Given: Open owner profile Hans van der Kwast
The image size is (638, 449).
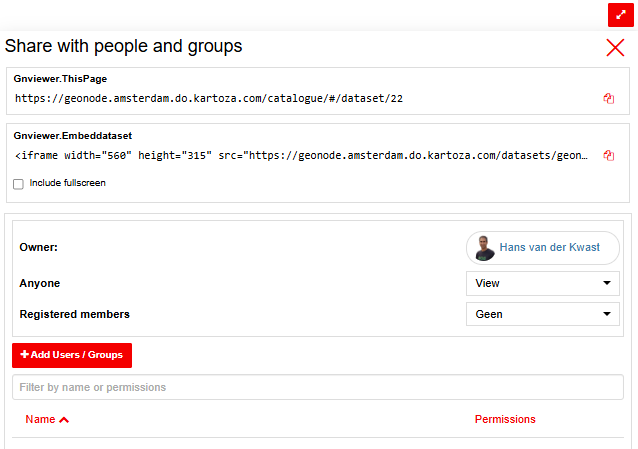Looking at the screenshot, I should [x=549, y=247].
